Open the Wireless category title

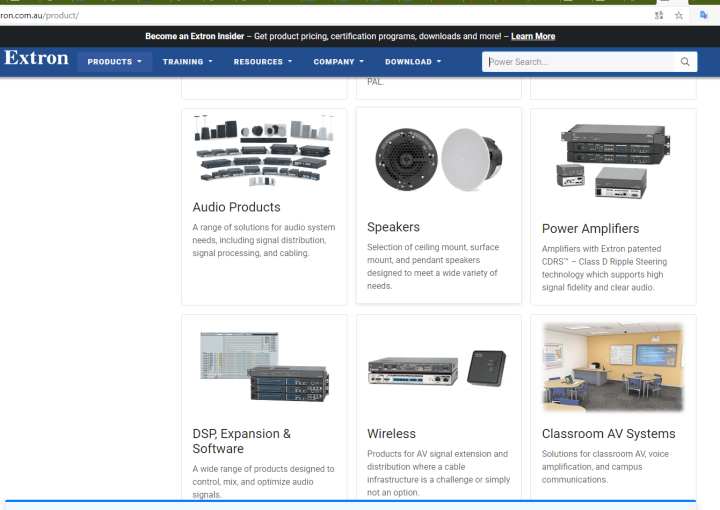coord(391,434)
